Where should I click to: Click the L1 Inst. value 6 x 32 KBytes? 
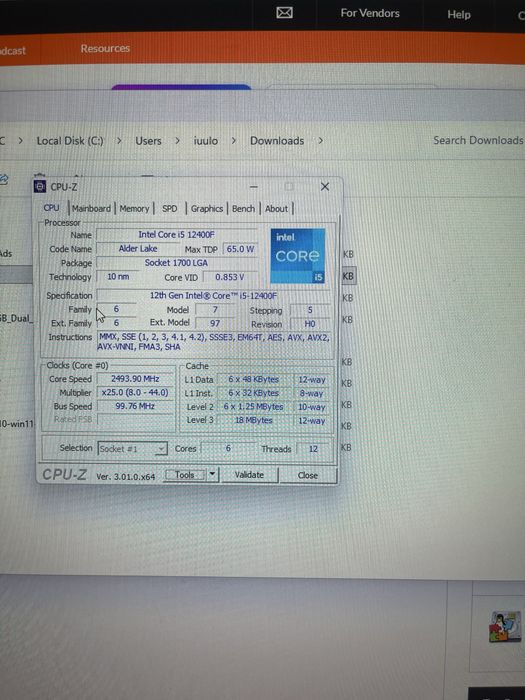(254, 393)
